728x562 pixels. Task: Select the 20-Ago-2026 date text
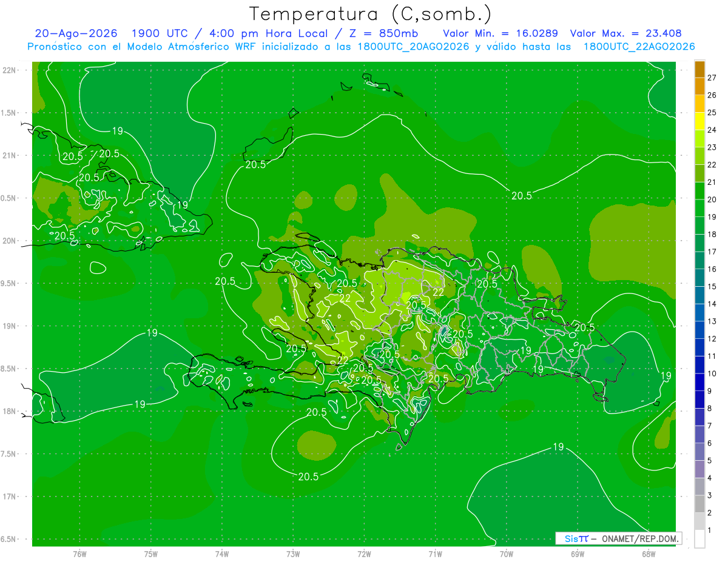point(76,33)
